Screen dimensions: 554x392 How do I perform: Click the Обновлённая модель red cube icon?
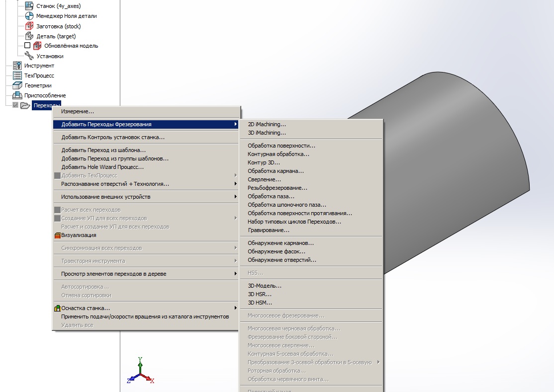coord(37,46)
